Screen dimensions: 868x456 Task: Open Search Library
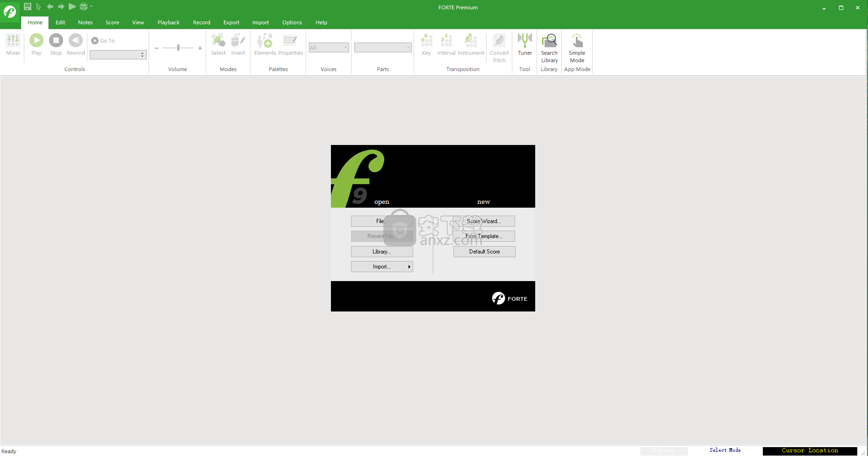[x=550, y=48]
